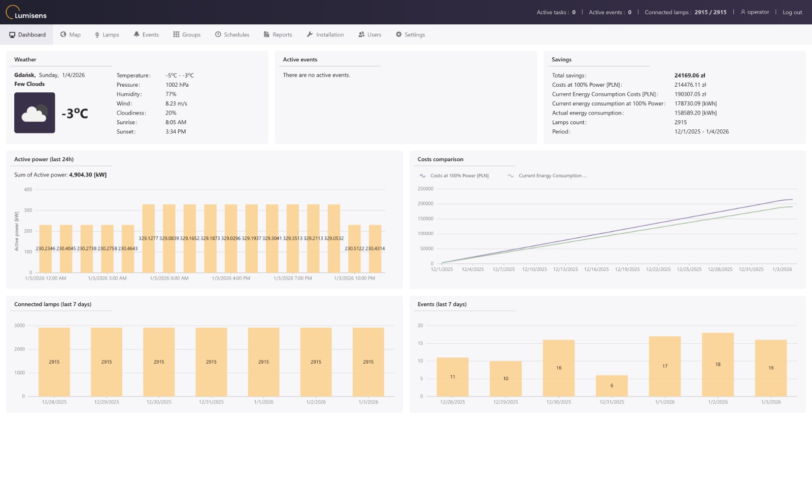Switch to the Events tab
This screenshot has height=504, width=812.
pos(146,34)
